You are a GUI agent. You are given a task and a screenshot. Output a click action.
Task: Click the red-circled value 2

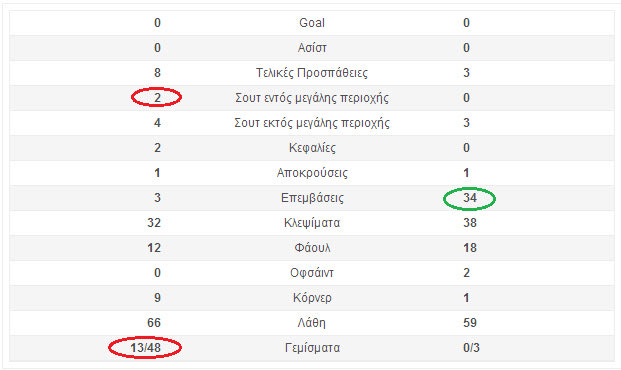[x=157, y=97]
